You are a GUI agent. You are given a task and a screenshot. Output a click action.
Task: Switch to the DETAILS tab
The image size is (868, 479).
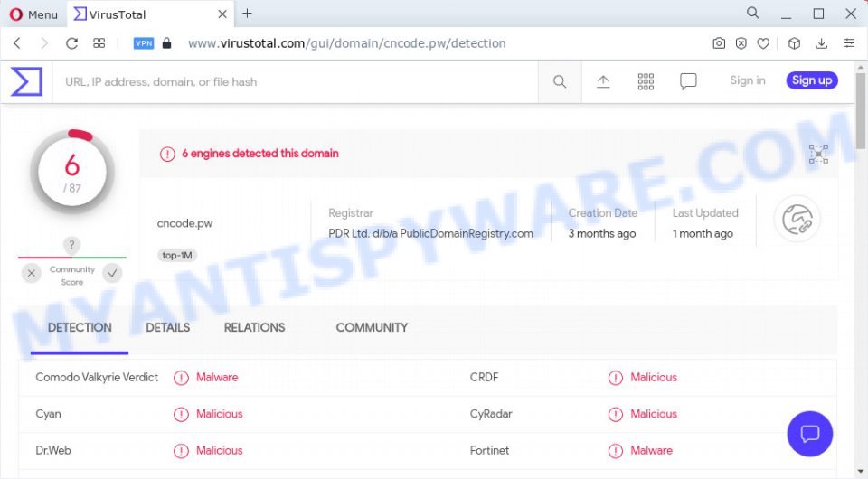click(168, 327)
